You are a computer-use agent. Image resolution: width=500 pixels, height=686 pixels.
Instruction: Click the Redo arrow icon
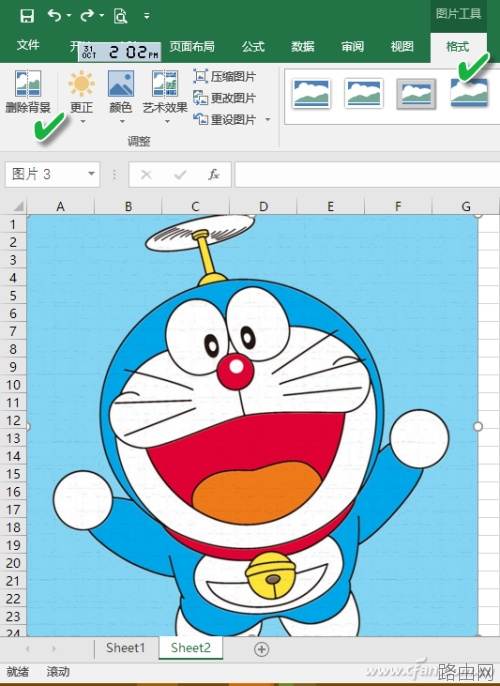coord(87,16)
